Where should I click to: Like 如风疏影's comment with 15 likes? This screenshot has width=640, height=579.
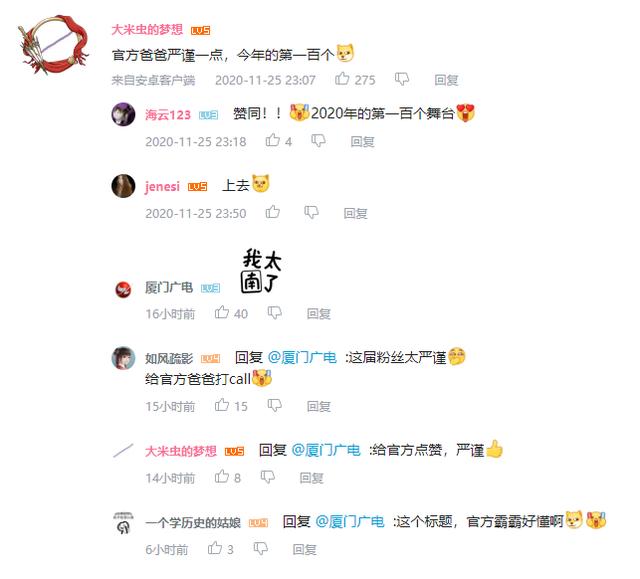222,405
